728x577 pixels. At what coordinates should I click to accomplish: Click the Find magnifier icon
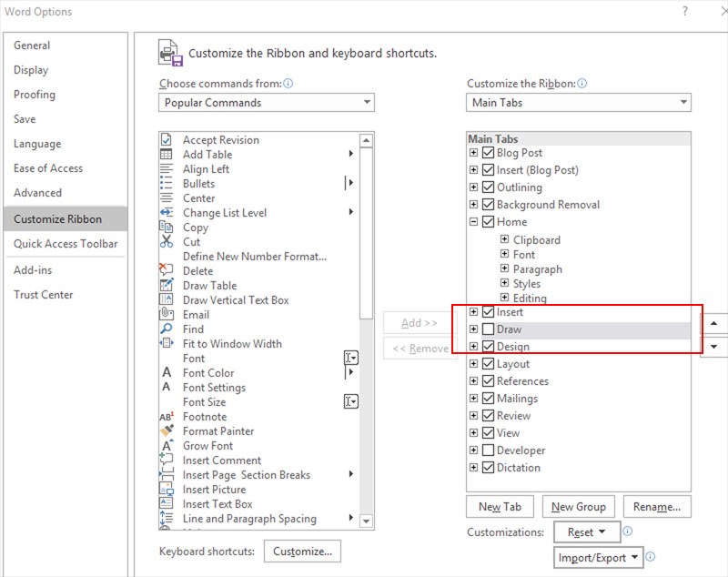tap(167, 329)
